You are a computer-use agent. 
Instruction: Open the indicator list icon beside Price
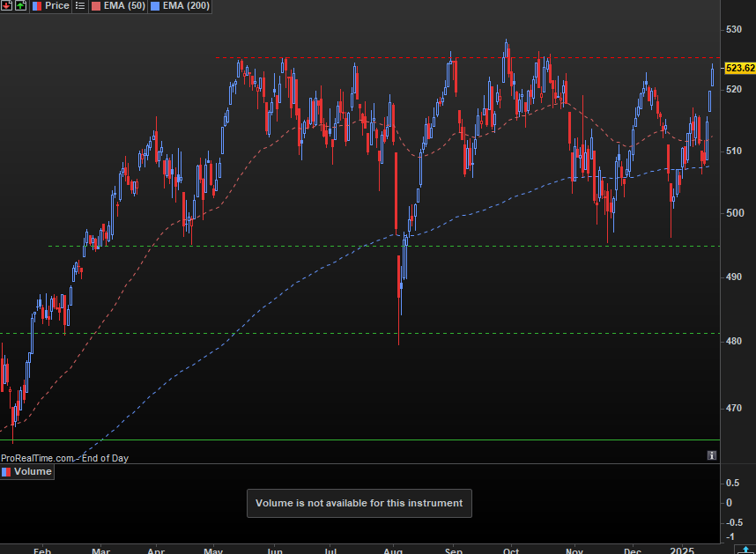(80, 6)
